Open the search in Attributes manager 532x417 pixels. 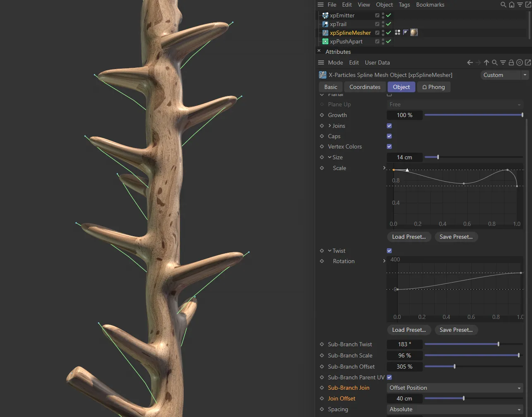pos(495,62)
